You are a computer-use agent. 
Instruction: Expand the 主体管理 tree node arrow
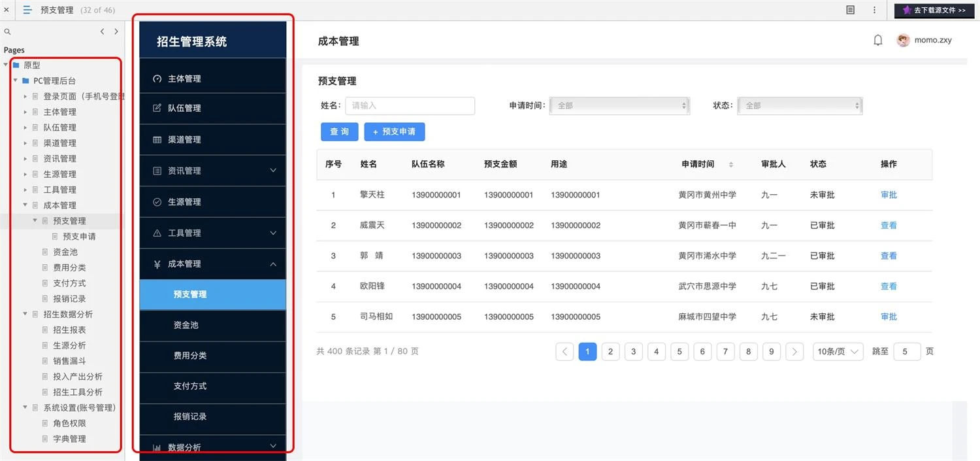(25, 112)
